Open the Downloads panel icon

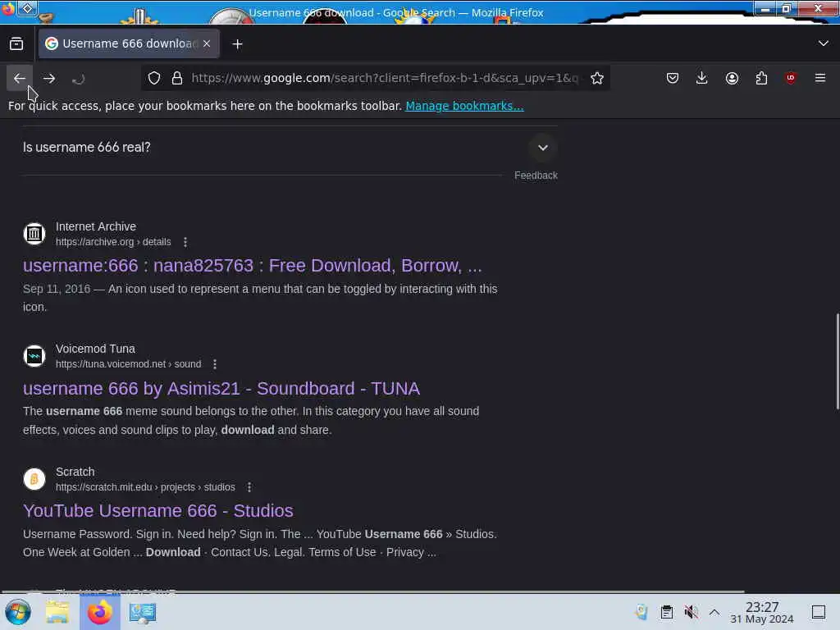(x=702, y=78)
